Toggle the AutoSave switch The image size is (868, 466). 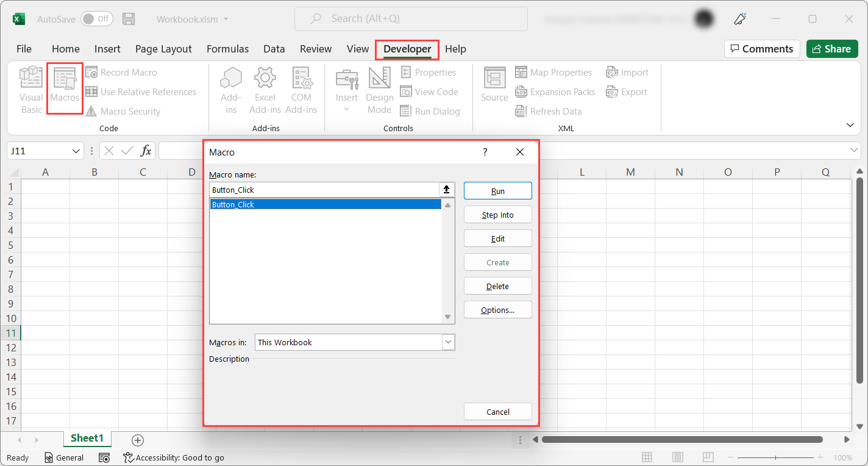[96, 19]
